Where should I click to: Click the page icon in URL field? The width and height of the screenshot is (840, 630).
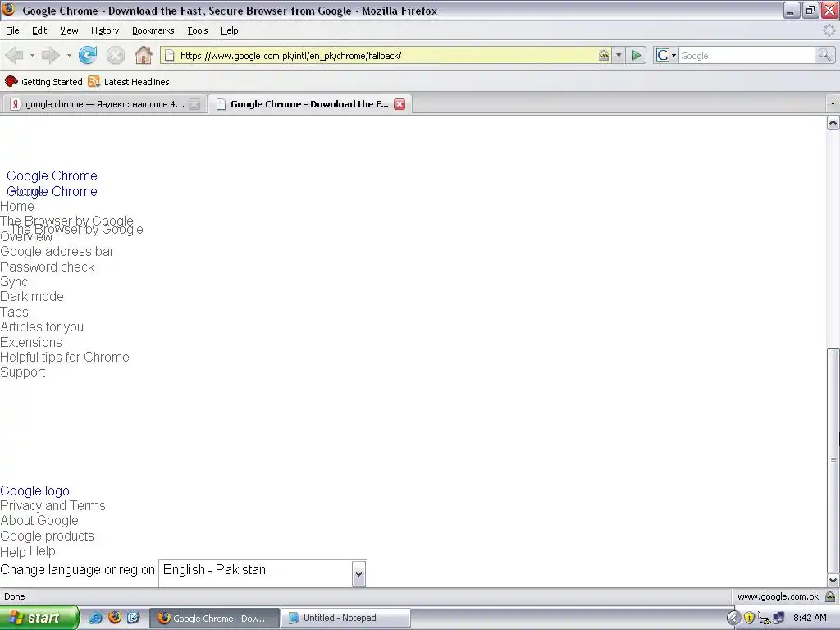pyautogui.click(x=169, y=55)
